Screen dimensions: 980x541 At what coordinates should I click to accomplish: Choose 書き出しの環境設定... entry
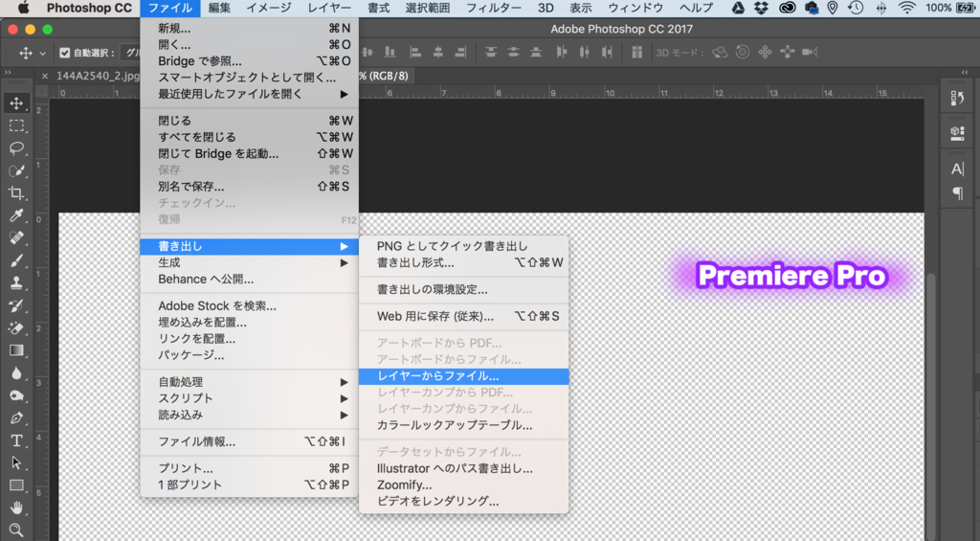(464, 289)
